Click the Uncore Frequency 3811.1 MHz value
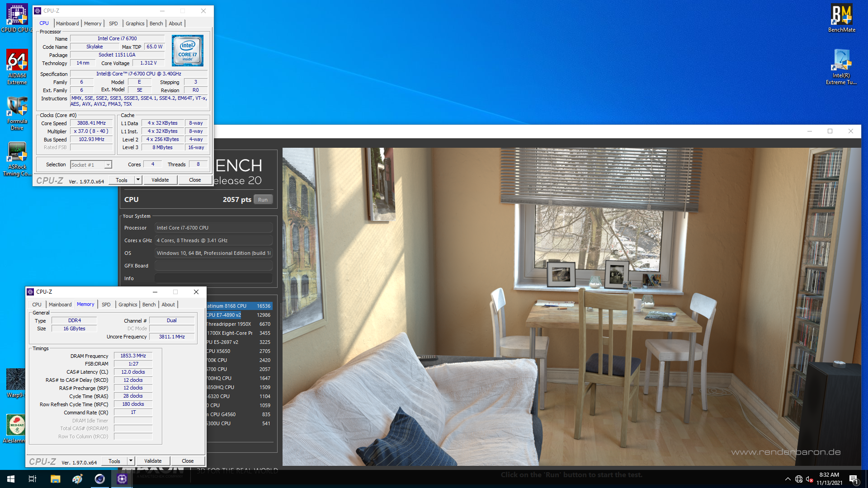The height and width of the screenshot is (488, 868). coord(172,337)
